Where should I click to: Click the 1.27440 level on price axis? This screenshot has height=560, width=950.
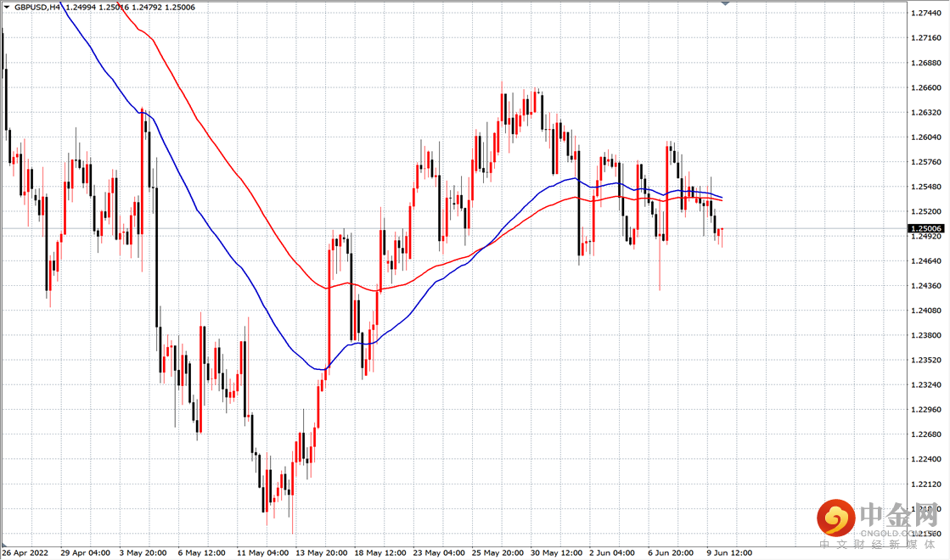tap(925, 13)
